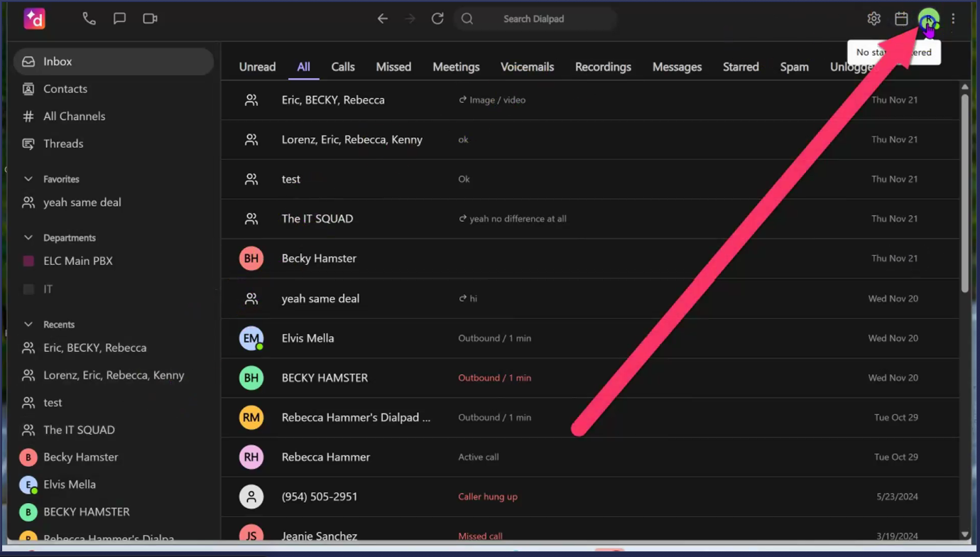This screenshot has width=980, height=557.
Task: Click the scrollbar down arrow
Action: click(964, 534)
